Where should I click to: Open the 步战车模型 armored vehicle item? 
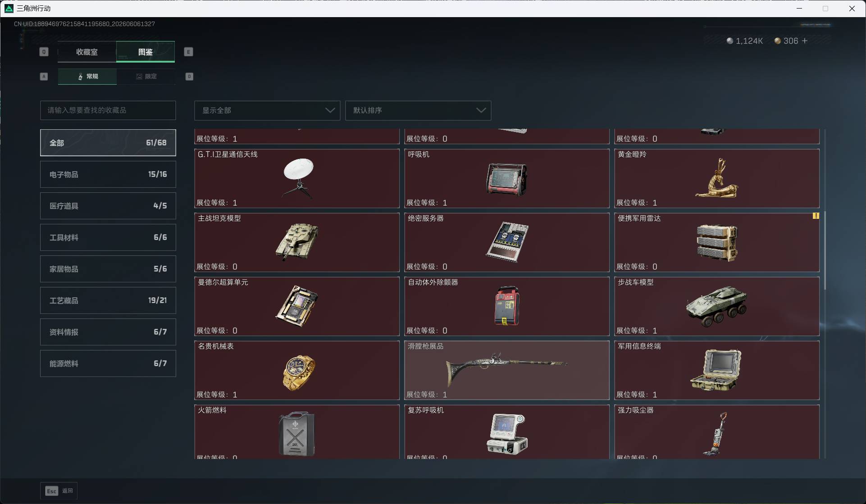[716, 306]
